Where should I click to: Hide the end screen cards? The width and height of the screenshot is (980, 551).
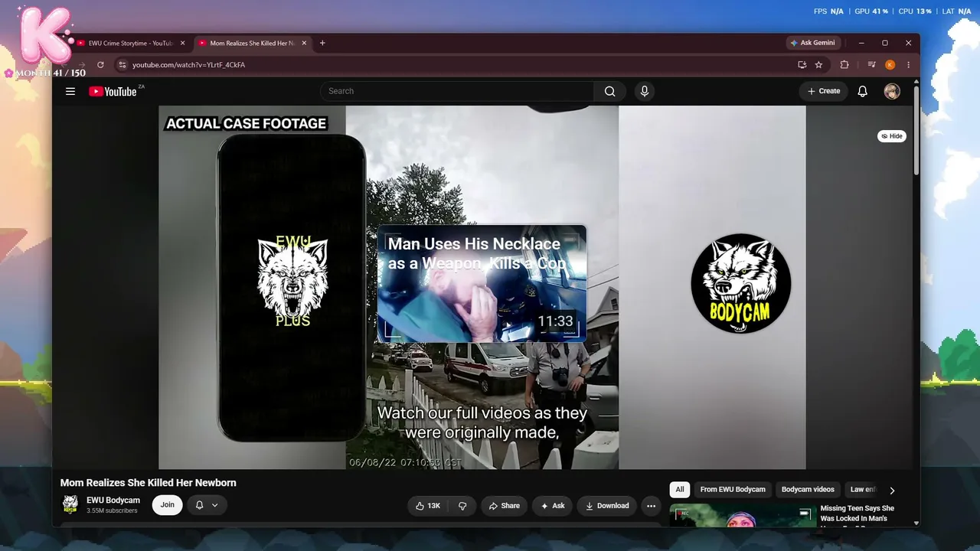click(x=892, y=136)
